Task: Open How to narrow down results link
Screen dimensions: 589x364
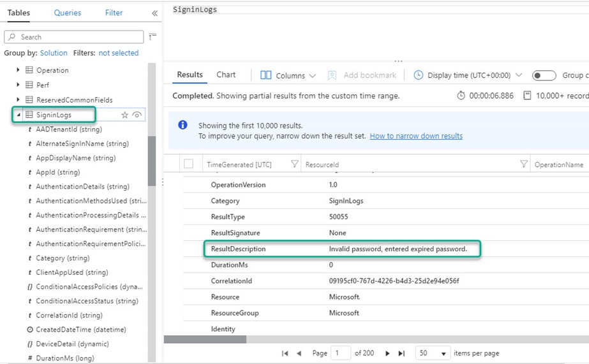Action: tap(416, 136)
